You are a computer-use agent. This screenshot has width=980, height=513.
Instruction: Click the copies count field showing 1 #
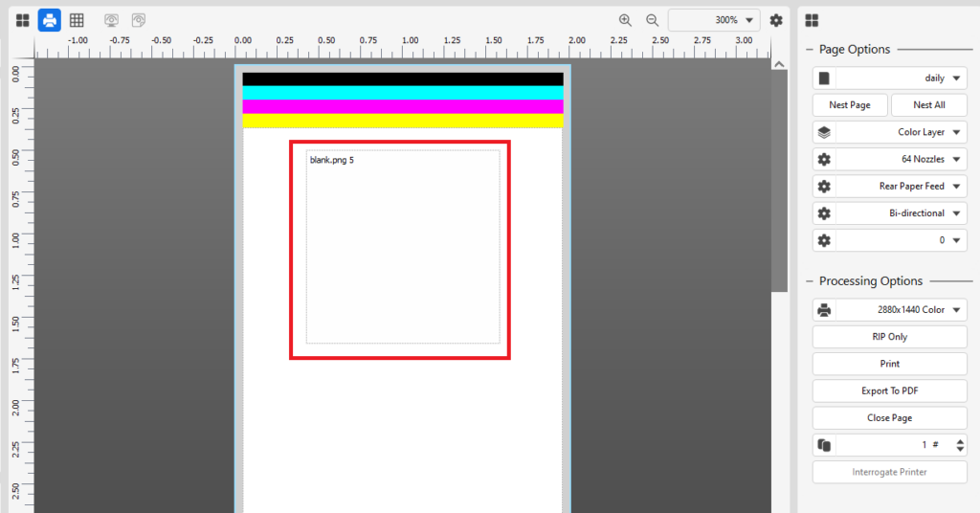(894, 445)
